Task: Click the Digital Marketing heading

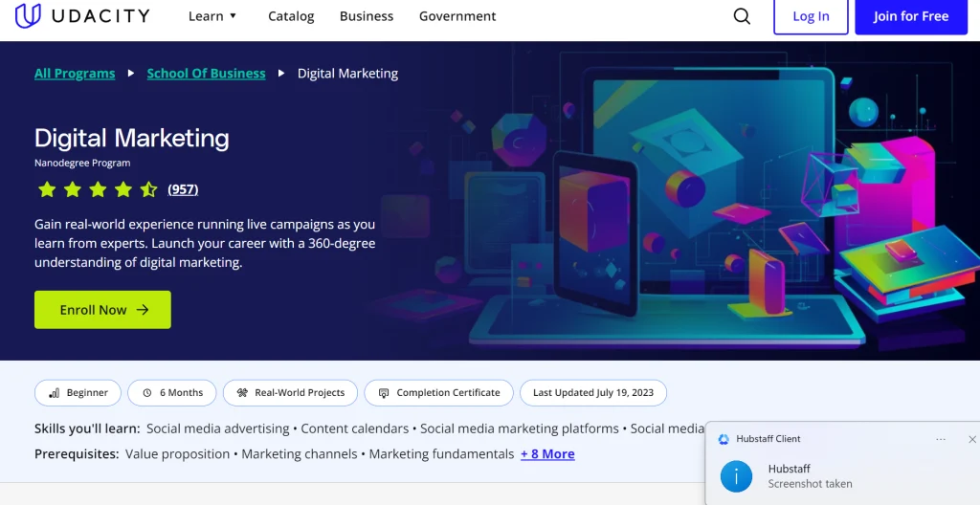Action: 132,138
